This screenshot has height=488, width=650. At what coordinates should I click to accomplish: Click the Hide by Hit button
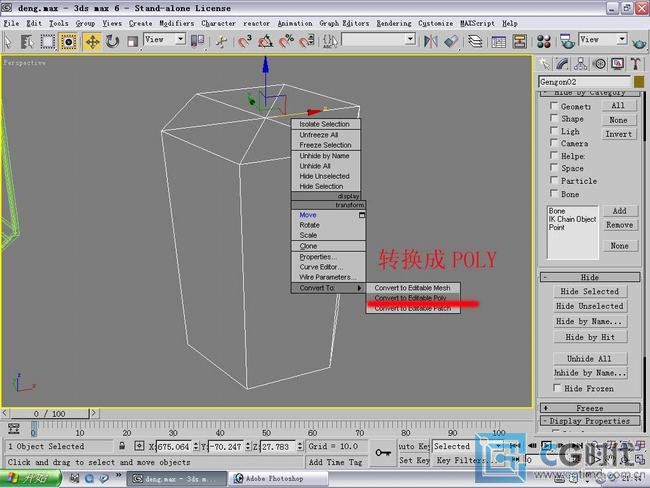click(590, 337)
